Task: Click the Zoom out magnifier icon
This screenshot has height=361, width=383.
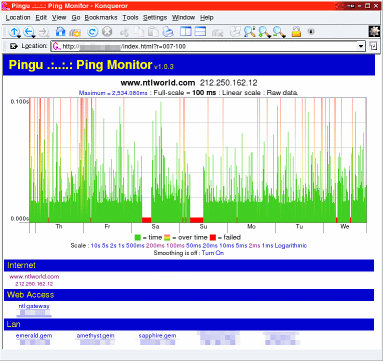Action: tap(279, 32)
